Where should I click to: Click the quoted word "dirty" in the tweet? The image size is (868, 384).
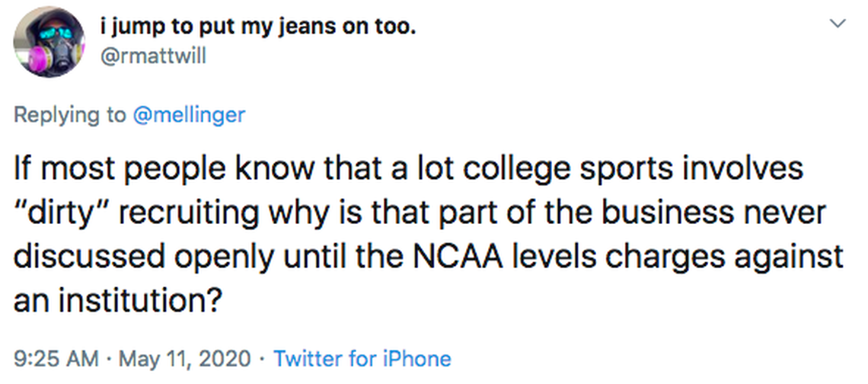[x=59, y=213]
